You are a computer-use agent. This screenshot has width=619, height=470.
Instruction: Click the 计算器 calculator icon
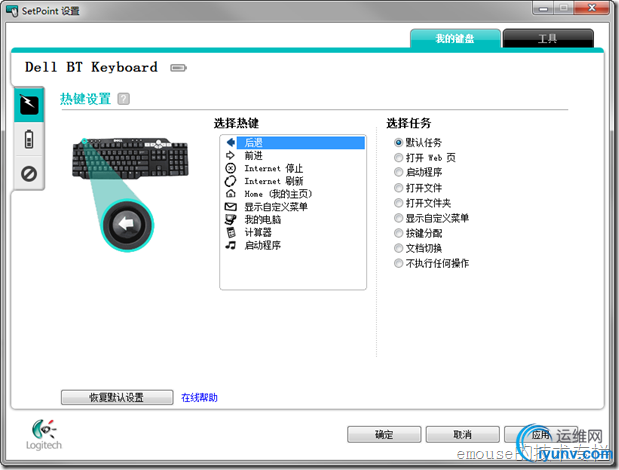(231, 232)
